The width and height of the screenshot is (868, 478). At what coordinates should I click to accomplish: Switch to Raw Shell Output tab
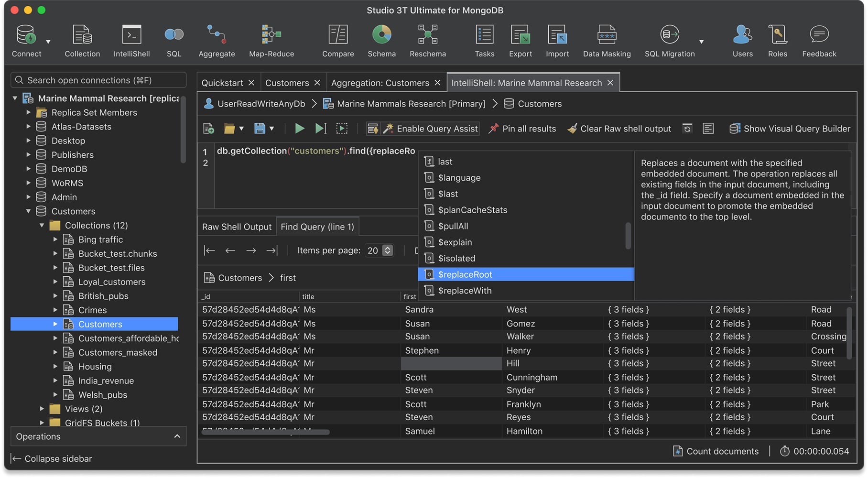click(237, 227)
